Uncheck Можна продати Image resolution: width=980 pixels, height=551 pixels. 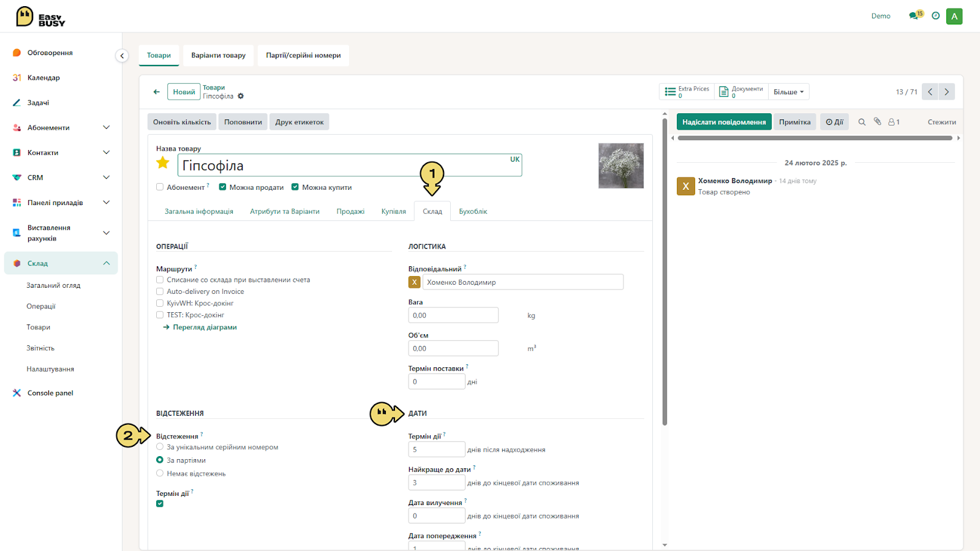point(222,187)
